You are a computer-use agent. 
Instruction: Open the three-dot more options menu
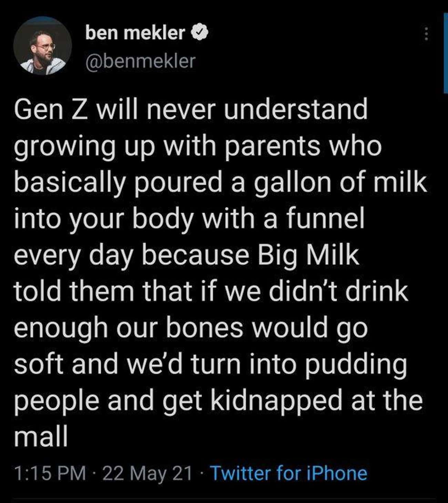tap(426, 34)
